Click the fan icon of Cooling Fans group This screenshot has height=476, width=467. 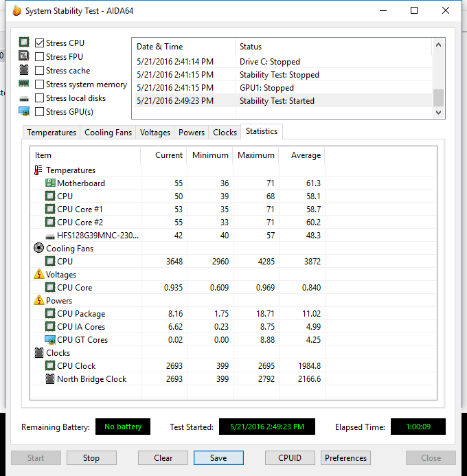click(38, 248)
